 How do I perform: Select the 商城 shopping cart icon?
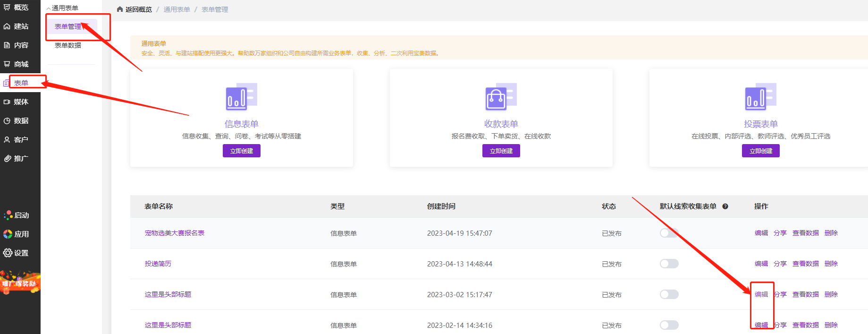(7, 64)
